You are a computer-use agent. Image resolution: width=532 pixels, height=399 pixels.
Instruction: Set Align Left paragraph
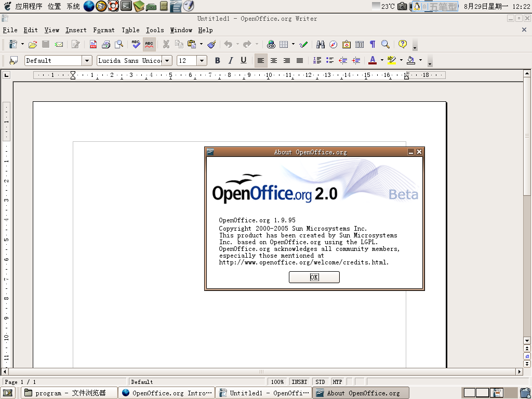click(261, 60)
